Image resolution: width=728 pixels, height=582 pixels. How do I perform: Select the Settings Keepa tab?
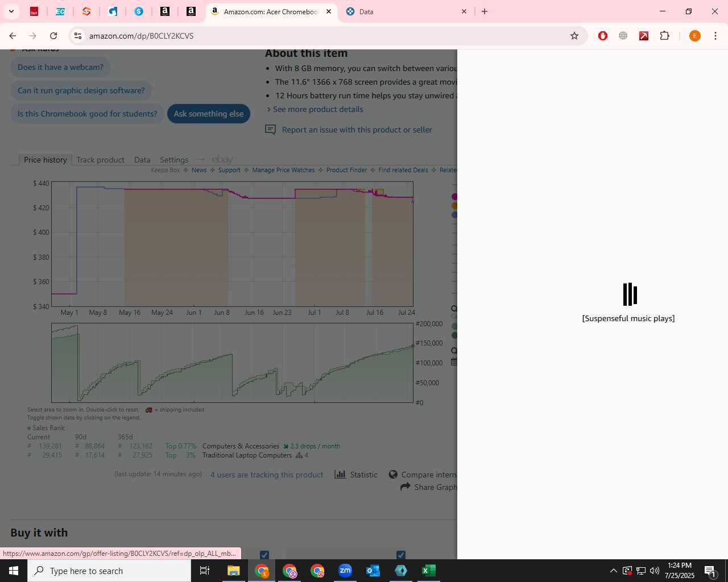pyautogui.click(x=174, y=160)
